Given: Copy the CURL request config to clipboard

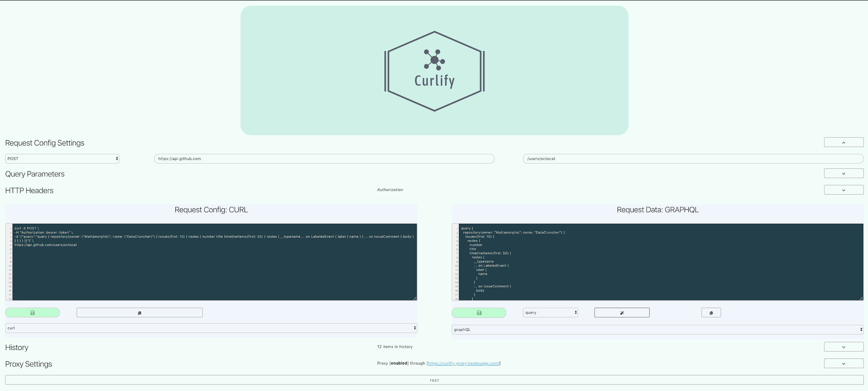Looking at the screenshot, I should click(x=140, y=312).
